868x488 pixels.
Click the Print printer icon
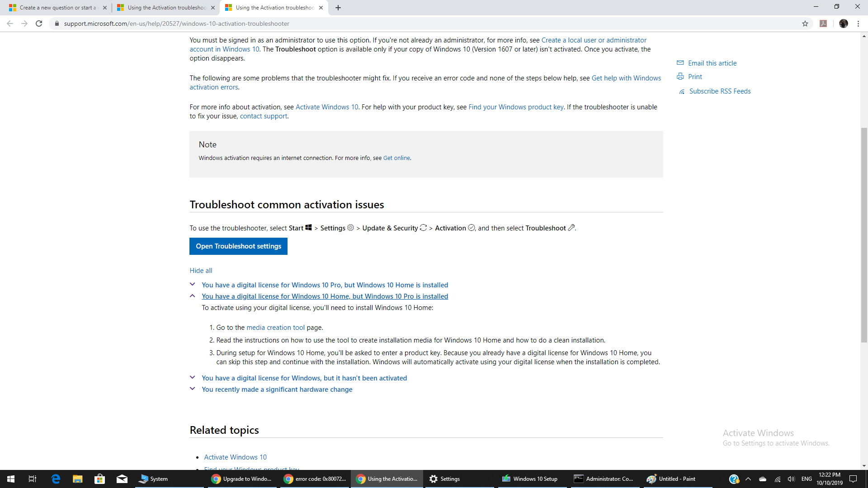coord(680,76)
